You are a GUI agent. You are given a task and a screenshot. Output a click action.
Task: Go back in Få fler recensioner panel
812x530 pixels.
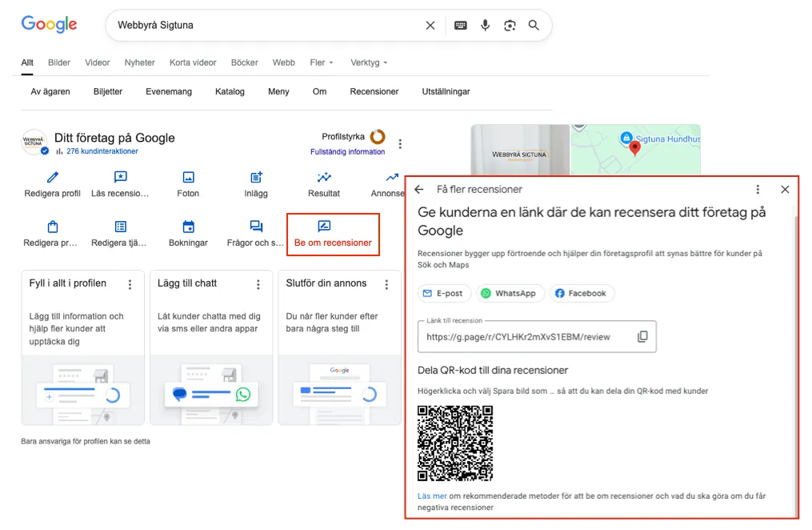(x=419, y=190)
